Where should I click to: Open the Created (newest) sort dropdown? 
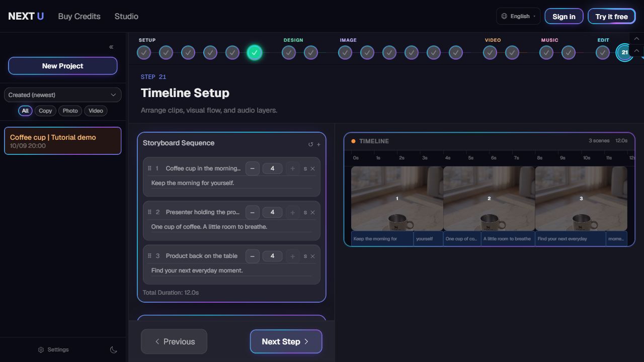62,95
